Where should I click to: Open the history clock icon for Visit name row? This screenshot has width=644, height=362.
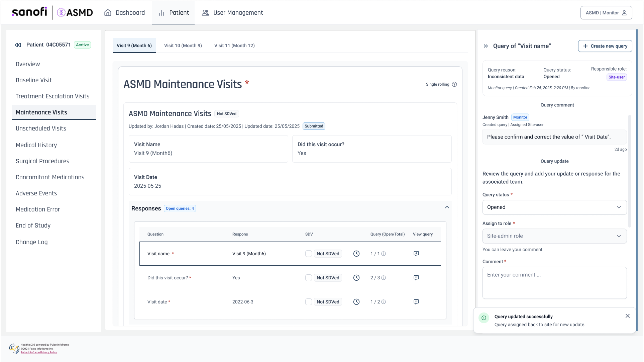coord(356,254)
